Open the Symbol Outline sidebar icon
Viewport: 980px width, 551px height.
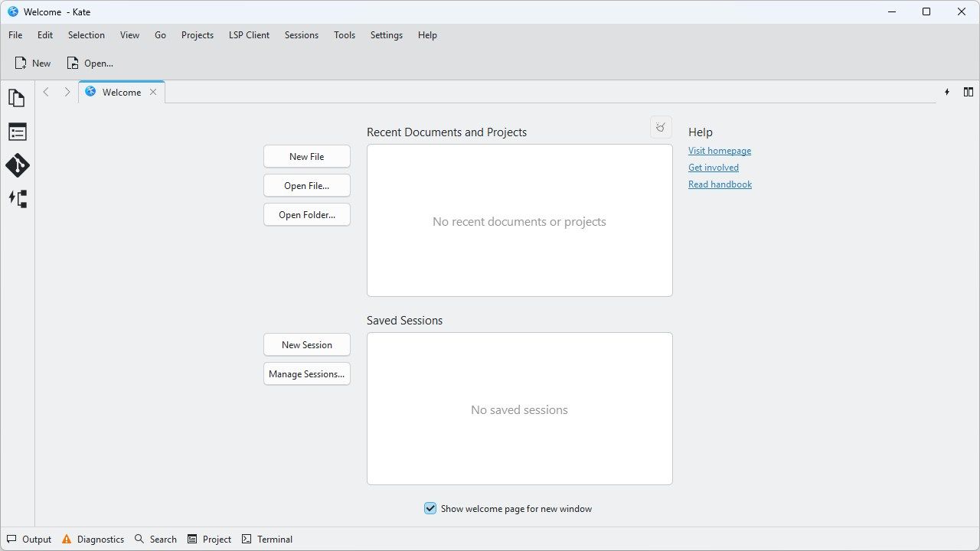point(17,132)
